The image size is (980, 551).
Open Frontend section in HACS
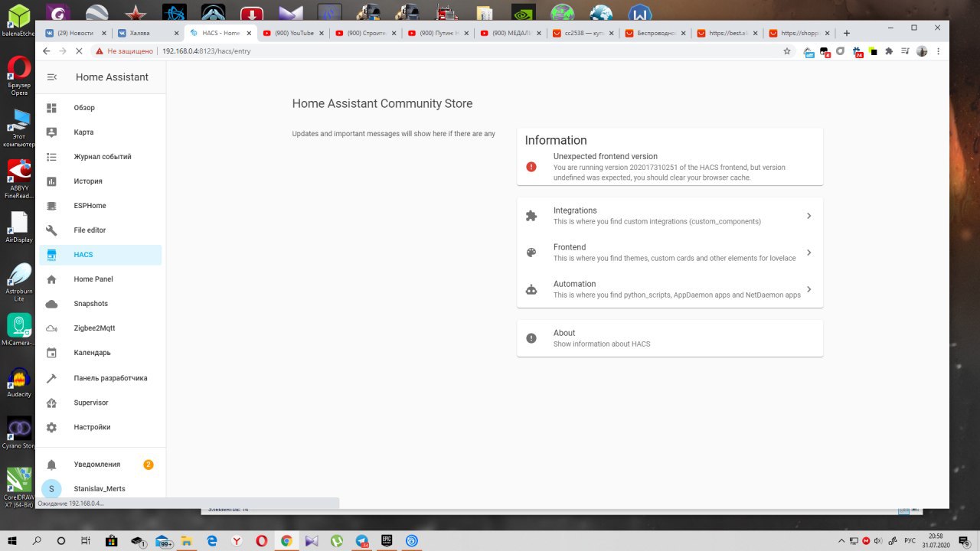click(x=670, y=253)
